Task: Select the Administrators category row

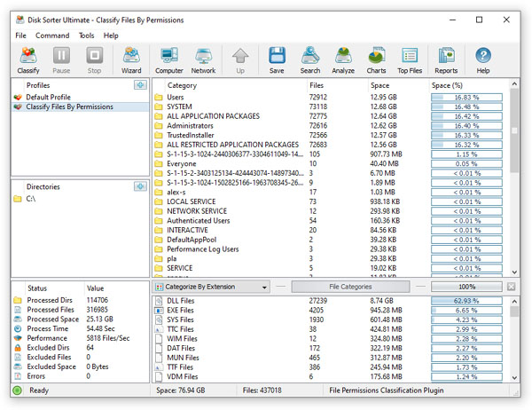Action: tap(331, 126)
